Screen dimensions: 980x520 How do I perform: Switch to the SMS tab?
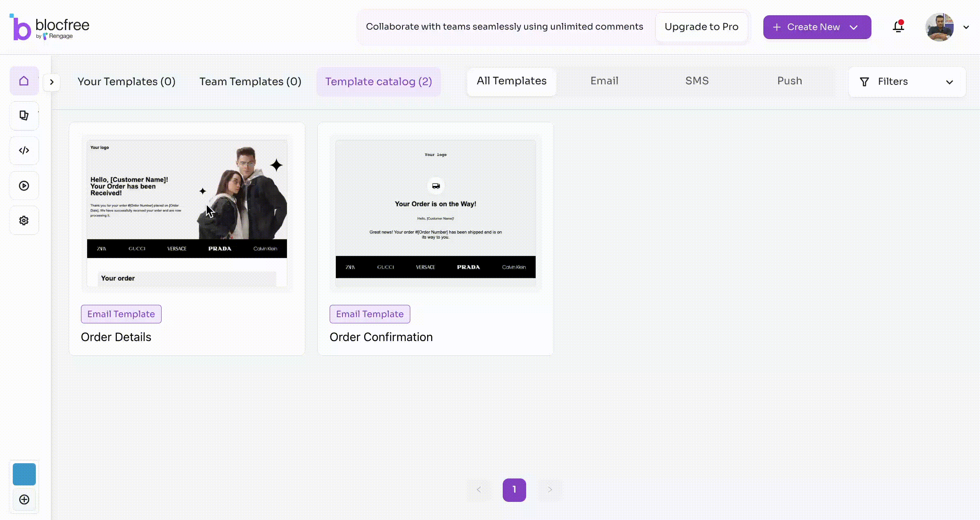click(x=697, y=80)
